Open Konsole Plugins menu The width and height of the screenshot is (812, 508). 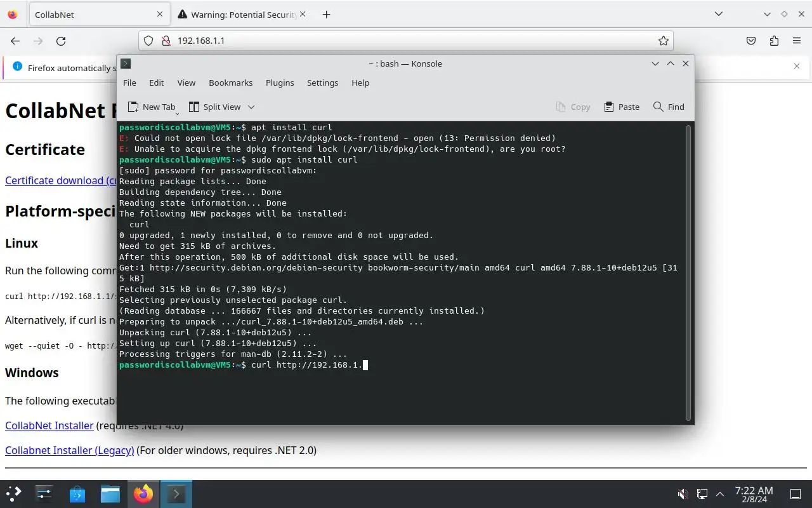pos(280,83)
